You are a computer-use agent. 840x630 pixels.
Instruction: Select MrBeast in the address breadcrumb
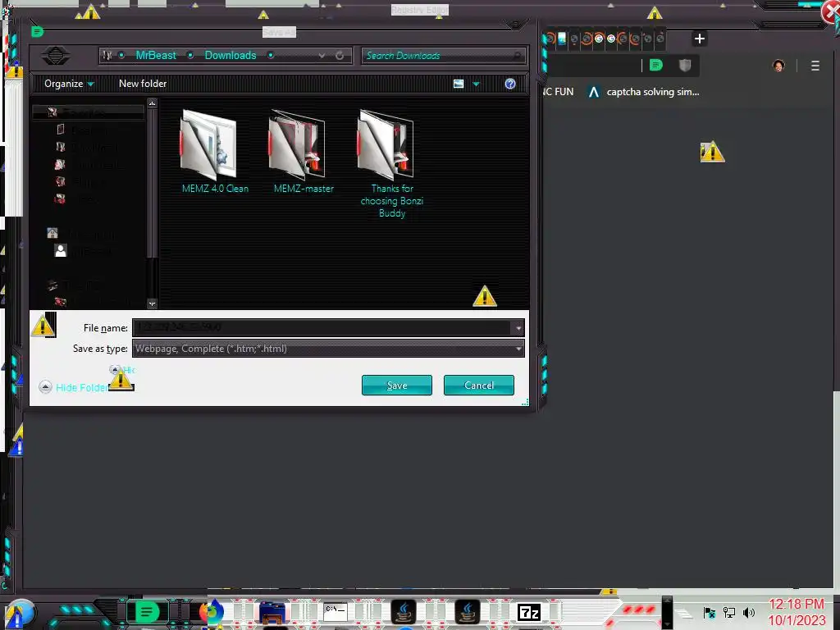pyautogui.click(x=155, y=55)
